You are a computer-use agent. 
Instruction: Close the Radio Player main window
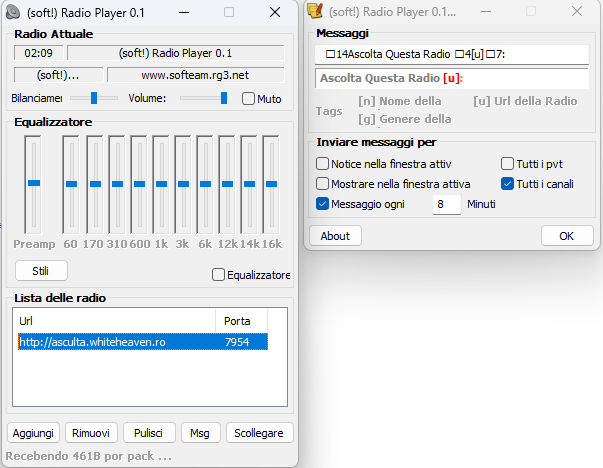tap(275, 12)
